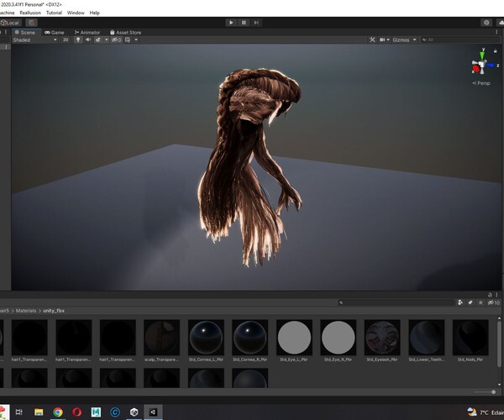Toggle the scene gizmo rotation lock
The height and width of the screenshot is (420, 504).
(x=496, y=50)
